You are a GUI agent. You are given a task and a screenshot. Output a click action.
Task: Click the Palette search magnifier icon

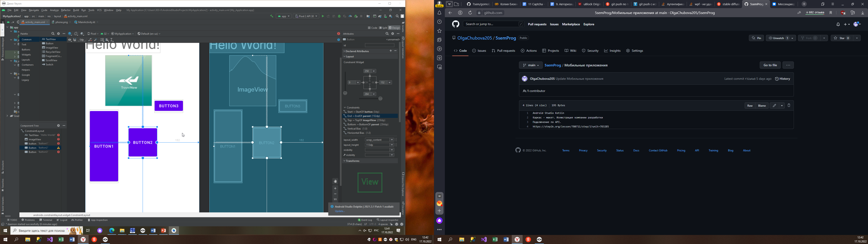(53, 34)
